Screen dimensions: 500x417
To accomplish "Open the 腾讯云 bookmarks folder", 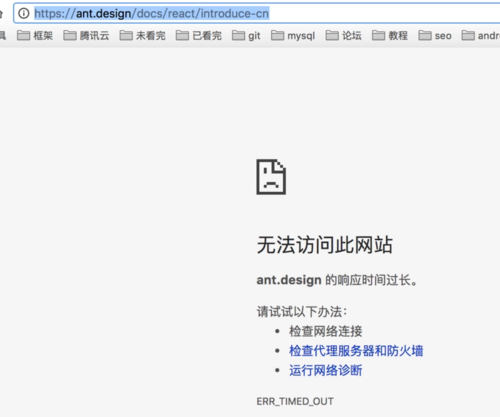I will point(86,35).
